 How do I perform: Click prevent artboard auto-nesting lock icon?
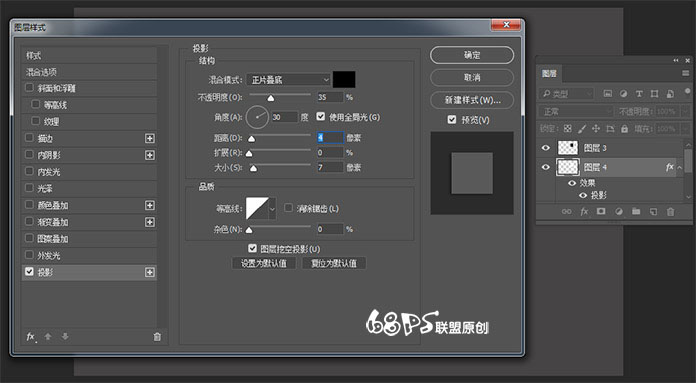pos(610,129)
